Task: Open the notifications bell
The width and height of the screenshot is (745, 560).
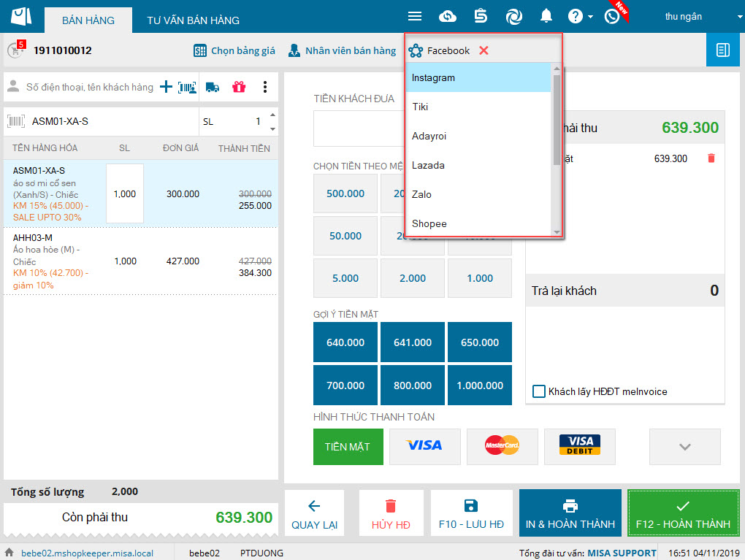Action: (x=546, y=16)
